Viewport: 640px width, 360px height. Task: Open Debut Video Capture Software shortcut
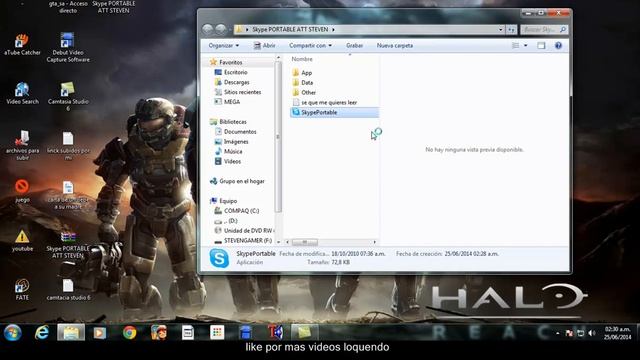68,48
